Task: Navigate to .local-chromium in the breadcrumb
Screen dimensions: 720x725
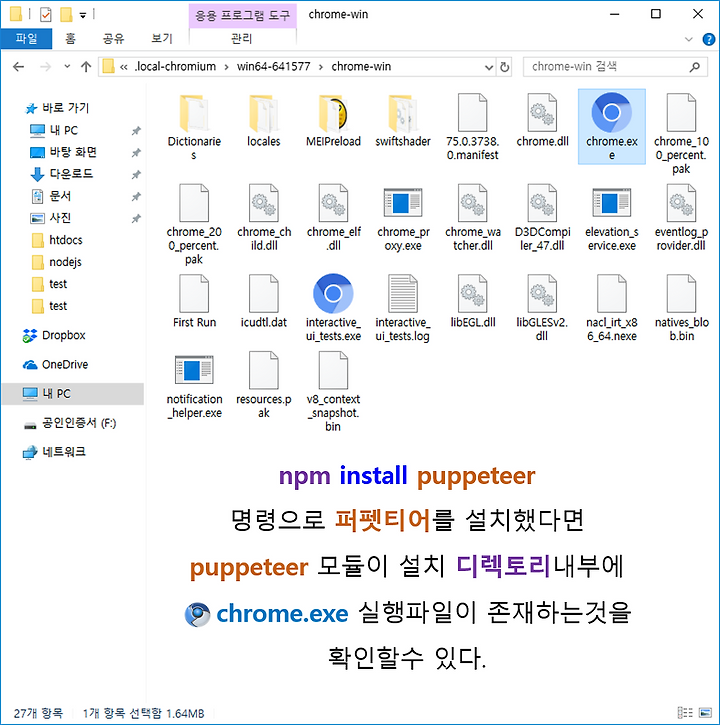Action: 175,67
